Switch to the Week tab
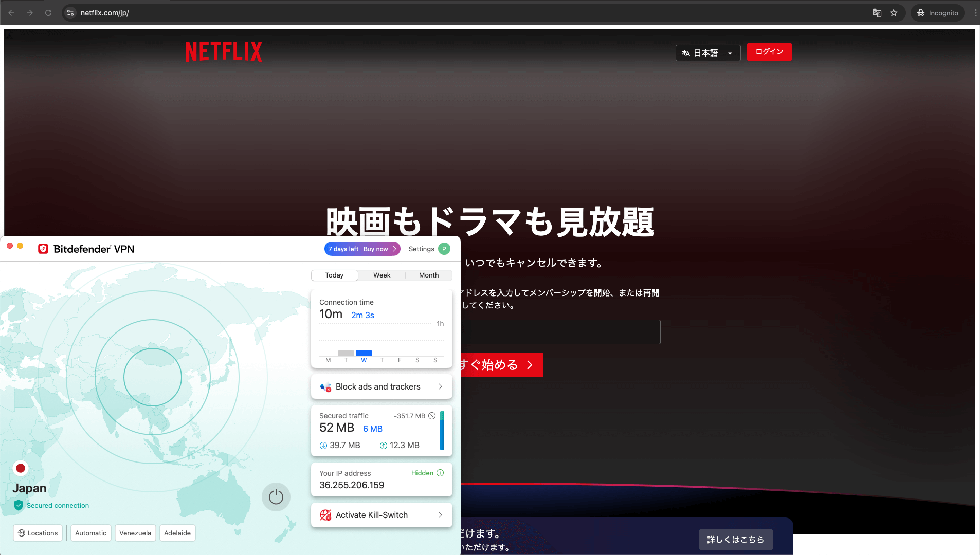Screen dimensions: 980x555 tap(382, 275)
